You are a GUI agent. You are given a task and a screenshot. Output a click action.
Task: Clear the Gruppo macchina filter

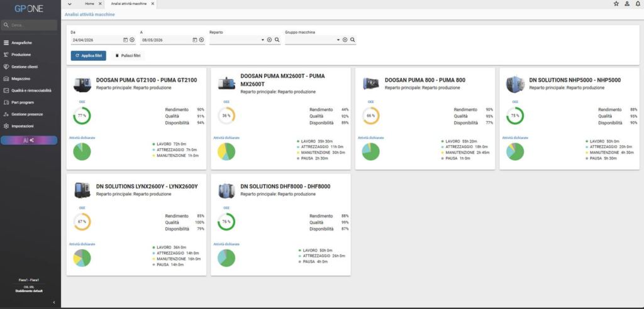click(345, 40)
